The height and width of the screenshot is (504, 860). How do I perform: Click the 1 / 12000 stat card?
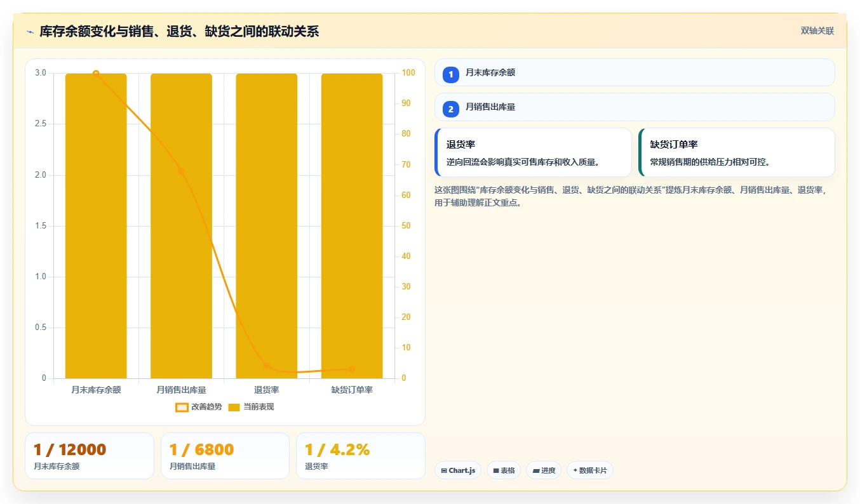coord(90,456)
